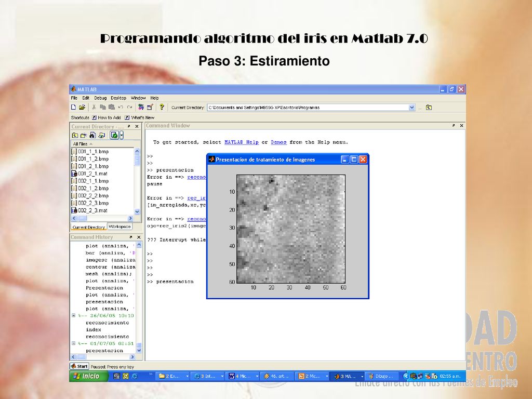Viewport: 532px width, 399px height.
Task: Click the icon between binoculars and green-check button
Action: tap(102, 136)
